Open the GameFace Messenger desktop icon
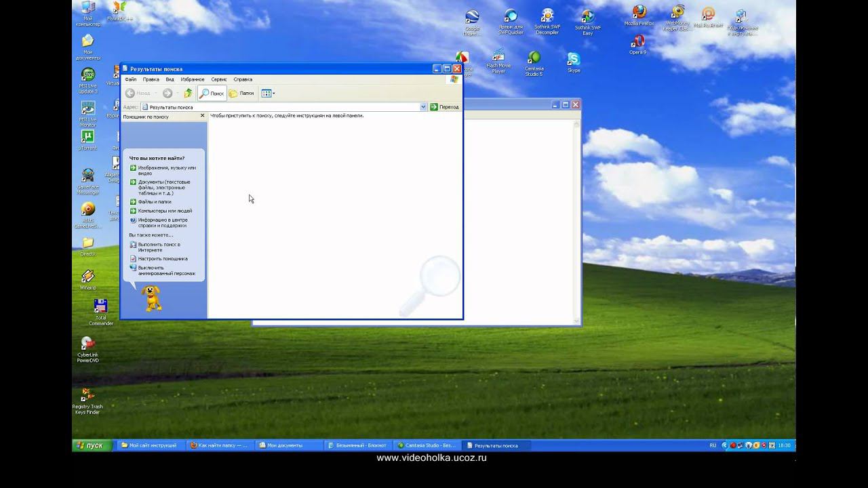 pyautogui.click(x=87, y=180)
